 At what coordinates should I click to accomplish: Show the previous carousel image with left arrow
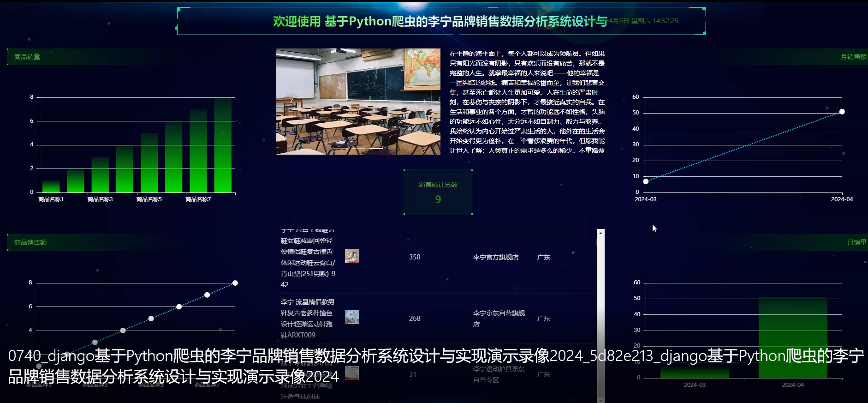coord(291,101)
